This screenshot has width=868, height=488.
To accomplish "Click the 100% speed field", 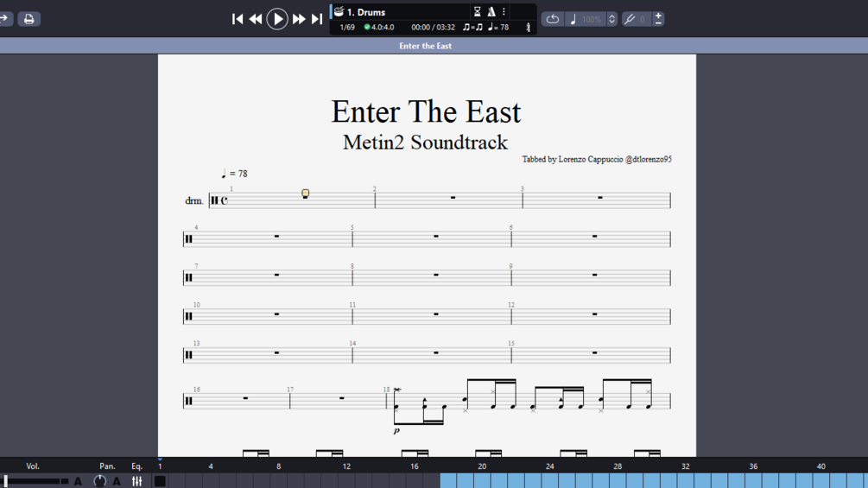I will click(x=592, y=19).
